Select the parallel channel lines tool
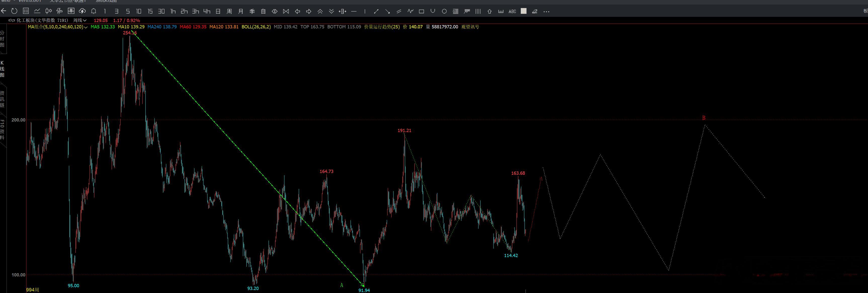Screen dimensions: 868x293 399,12
